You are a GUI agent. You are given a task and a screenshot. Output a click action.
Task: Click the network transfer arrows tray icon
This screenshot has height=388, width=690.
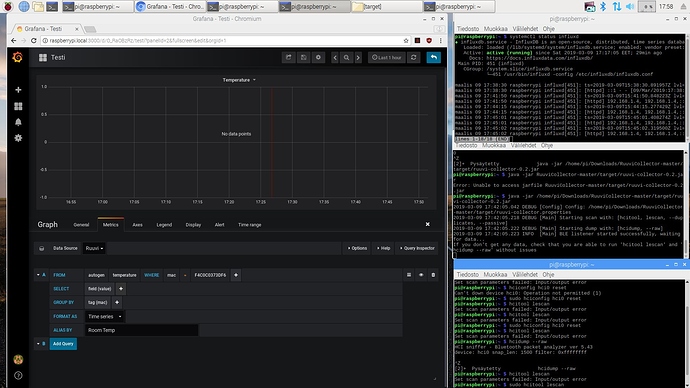coord(617,6)
